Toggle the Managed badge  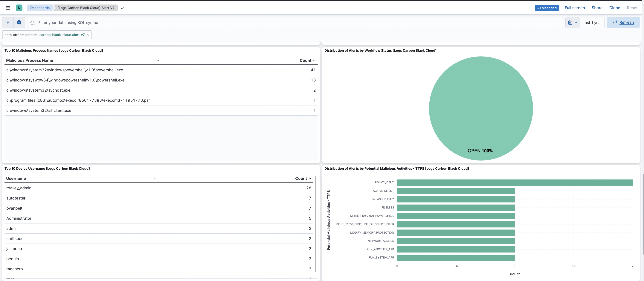(547, 8)
